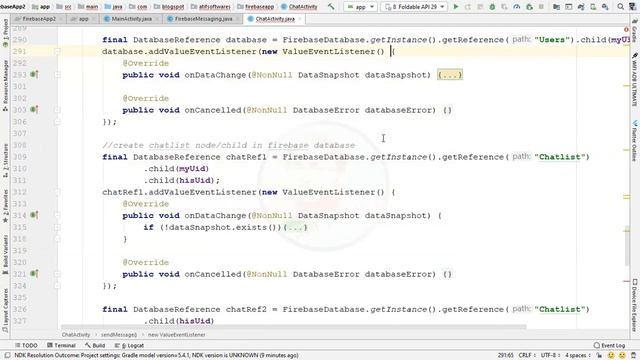Image resolution: width=640 pixels, height=360 pixels.
Task: Toggle tool window bars with the bottom-left corner icon
Action: [7, 356]
